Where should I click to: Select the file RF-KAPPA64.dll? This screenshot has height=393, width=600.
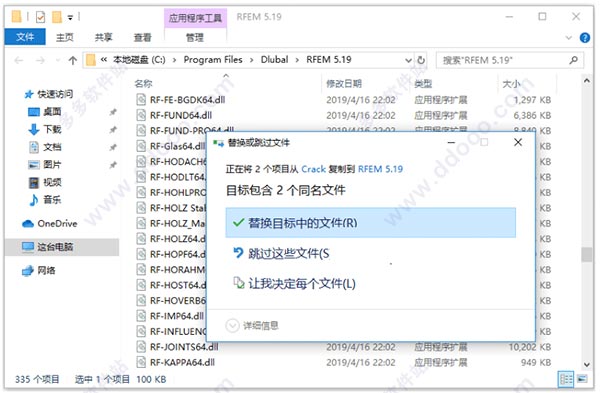point(182,362)
